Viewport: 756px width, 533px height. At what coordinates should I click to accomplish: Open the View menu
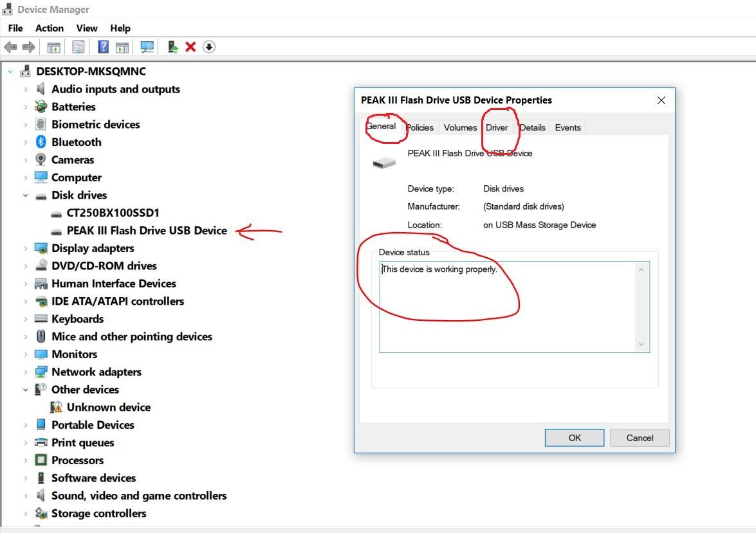tap(87, 28)
